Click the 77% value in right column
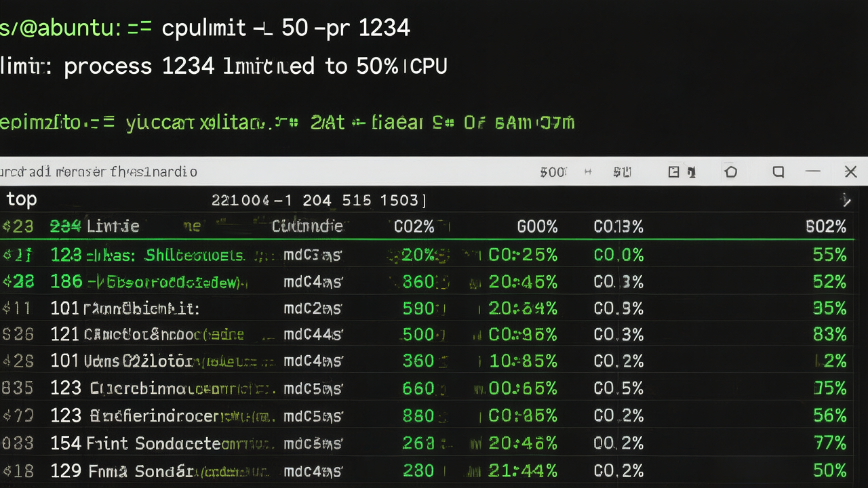868x488 pixels. [x=829, y=443]
